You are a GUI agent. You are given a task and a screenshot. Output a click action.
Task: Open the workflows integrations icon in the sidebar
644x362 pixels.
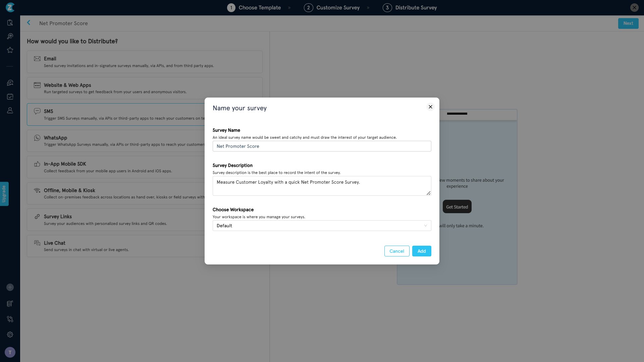[x=10, y=319]
